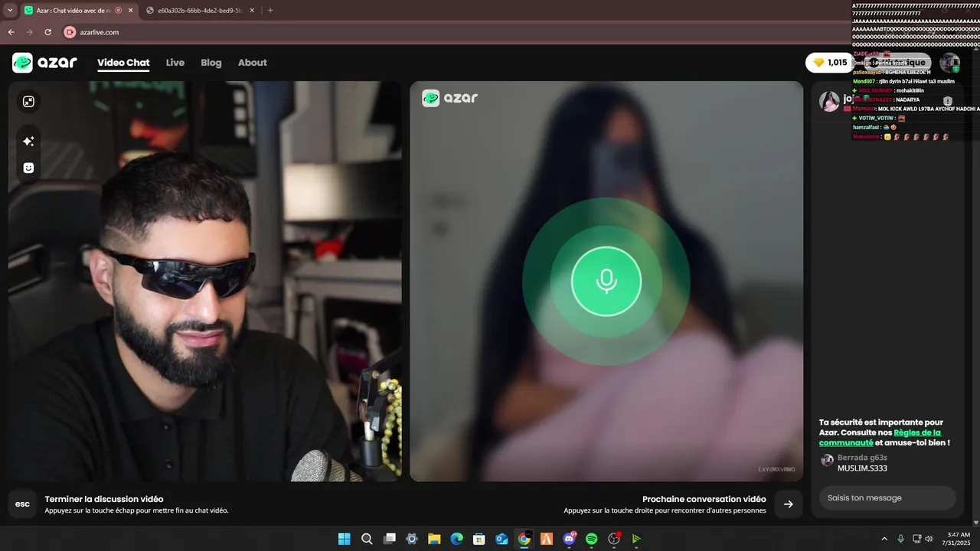Click the Azar logo in the header
Image resolution: width=980 pixels, height=551 pixels.
click(44, 63)
